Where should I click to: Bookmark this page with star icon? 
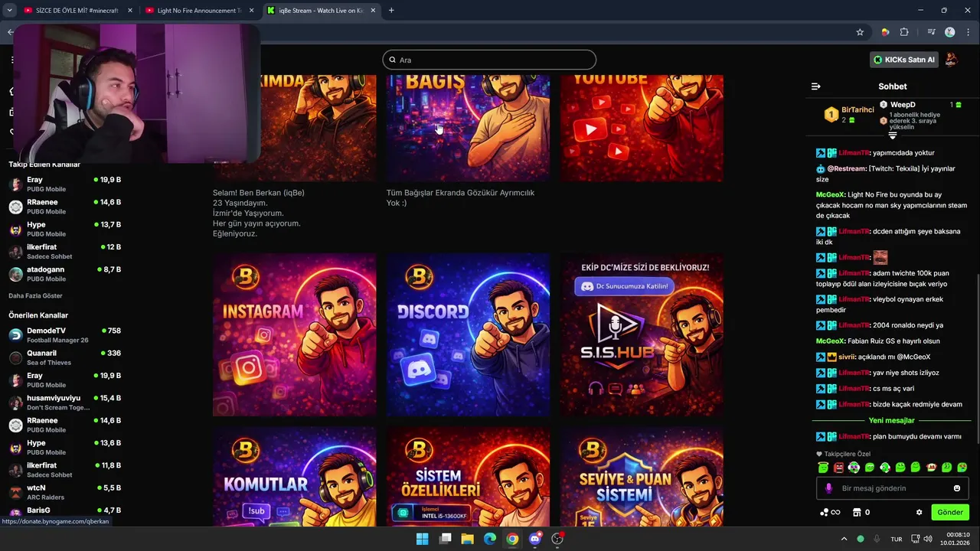(860, 32)
